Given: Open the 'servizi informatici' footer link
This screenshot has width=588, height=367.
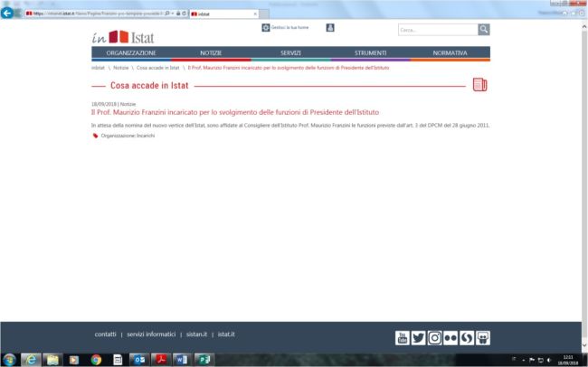Looking at the screenshot, I should click(x=151, y=334).
